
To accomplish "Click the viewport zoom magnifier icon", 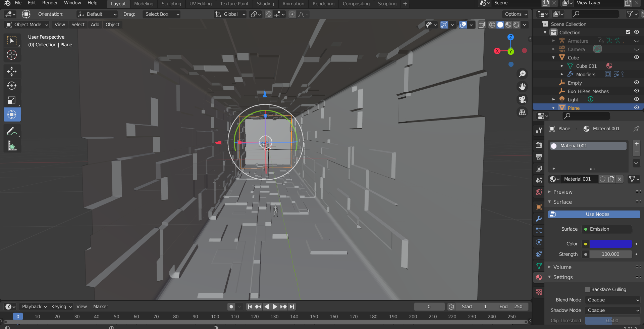I will click(522, 74).
